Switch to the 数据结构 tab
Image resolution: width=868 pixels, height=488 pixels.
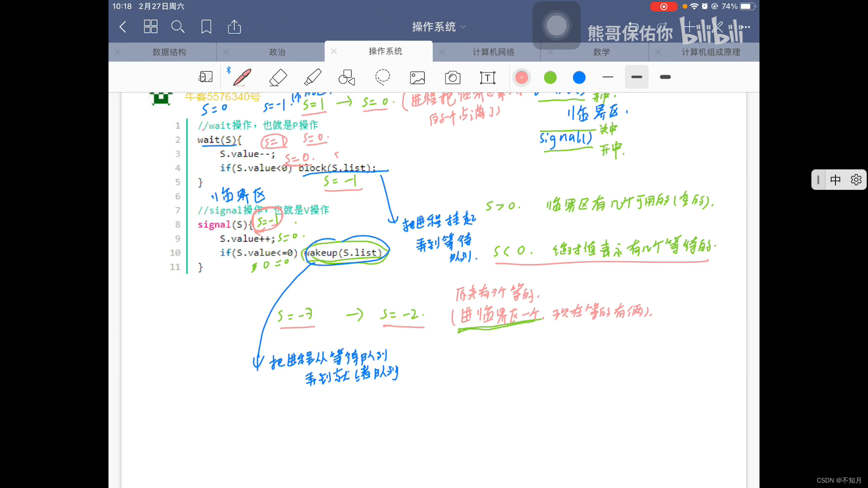(169, 52)
